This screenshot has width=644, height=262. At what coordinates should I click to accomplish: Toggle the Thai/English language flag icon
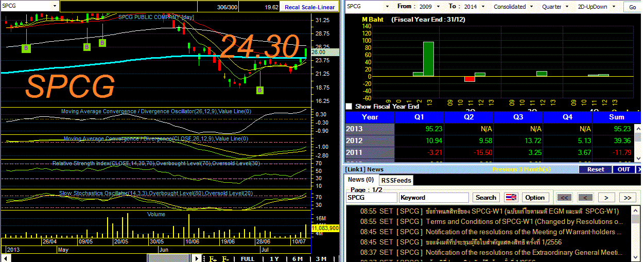511,197
